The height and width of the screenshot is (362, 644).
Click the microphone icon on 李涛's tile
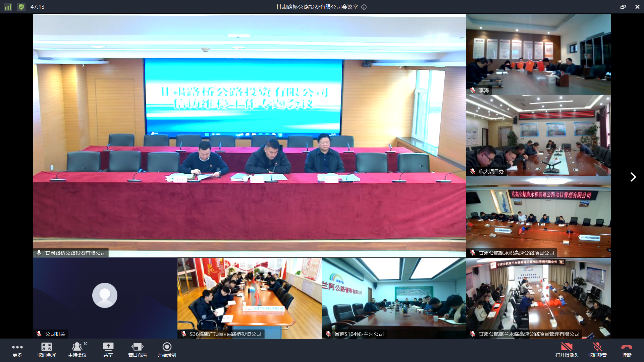(472, 90)
